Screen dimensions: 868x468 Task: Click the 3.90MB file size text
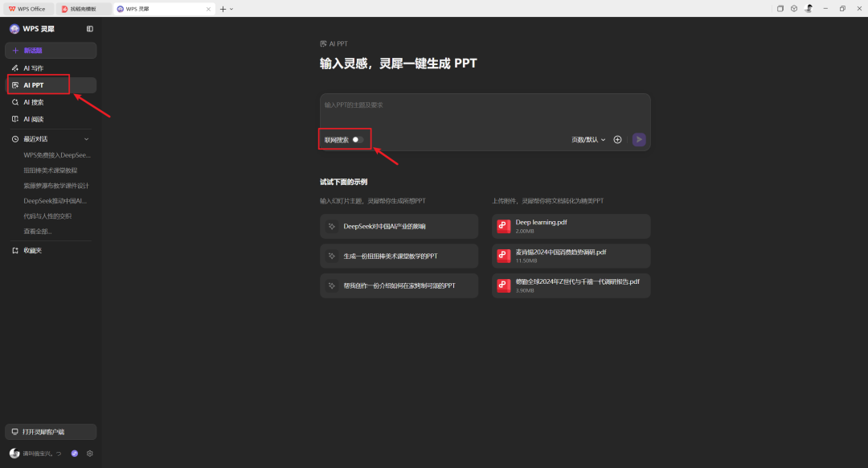tap(525, 290)
